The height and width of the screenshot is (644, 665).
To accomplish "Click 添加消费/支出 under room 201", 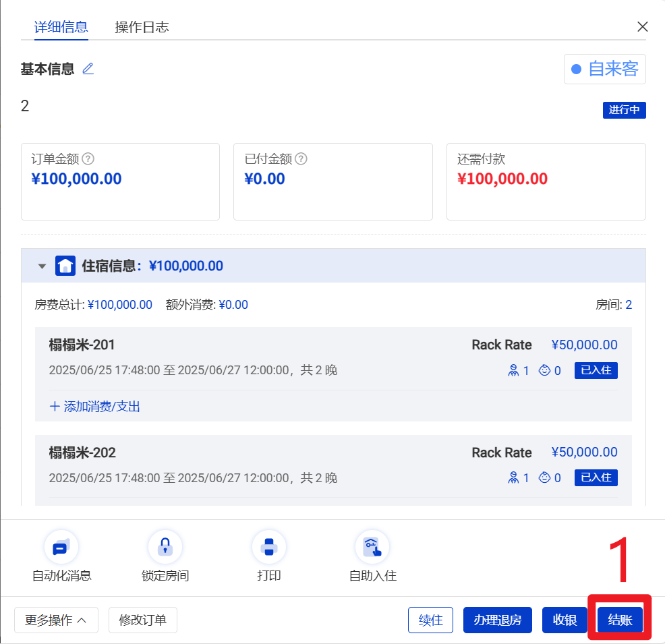I will (95, 407).
